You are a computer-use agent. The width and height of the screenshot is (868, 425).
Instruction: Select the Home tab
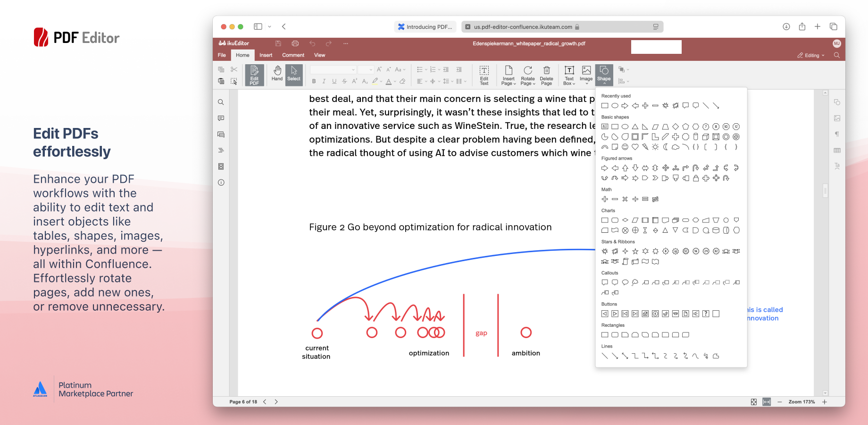click(x=242, y=55)
